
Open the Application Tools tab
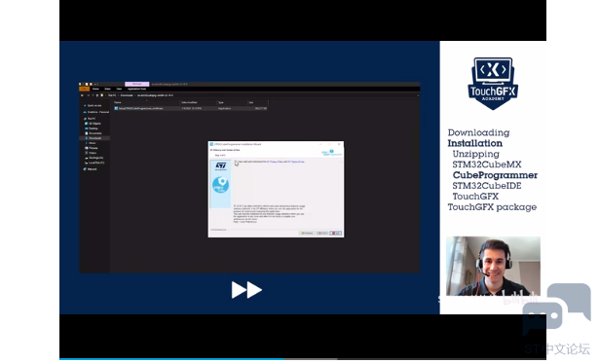tap(136, 89)
